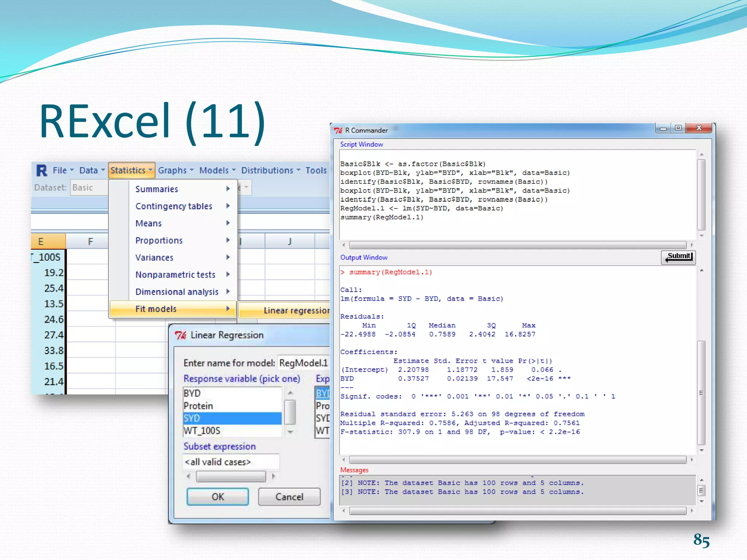Viewport: 747px width, 560px height.
Task: Select the Fit models menu entry
Action: tap(173, 309)
